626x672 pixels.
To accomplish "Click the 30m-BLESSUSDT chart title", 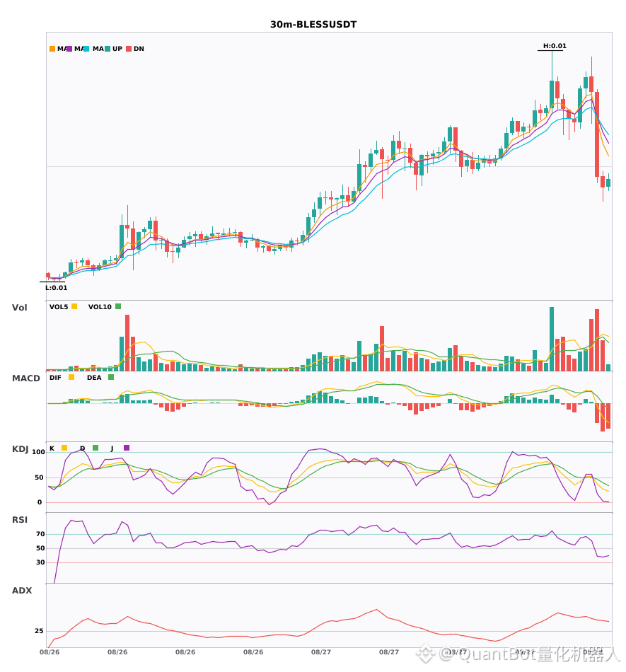I will tap(313, 25).
